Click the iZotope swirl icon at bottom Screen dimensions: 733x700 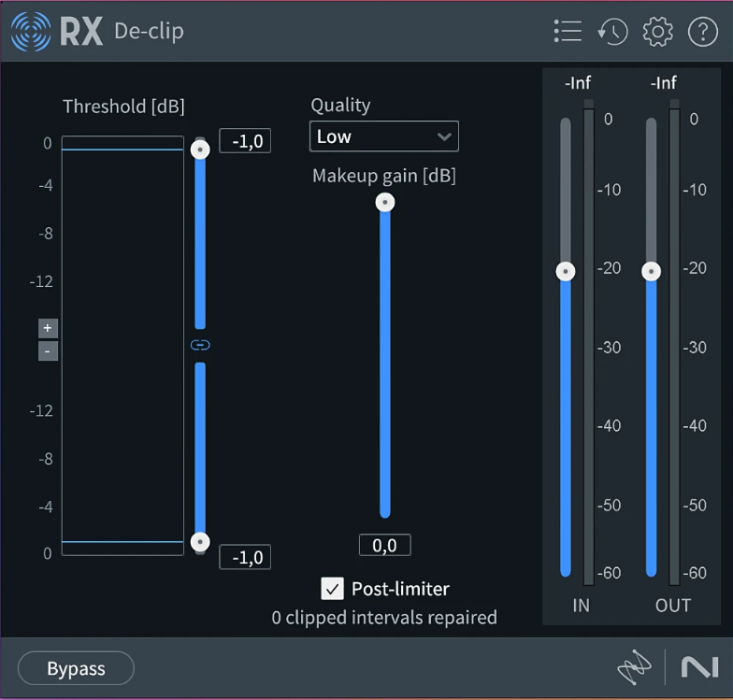coord(633,667)
